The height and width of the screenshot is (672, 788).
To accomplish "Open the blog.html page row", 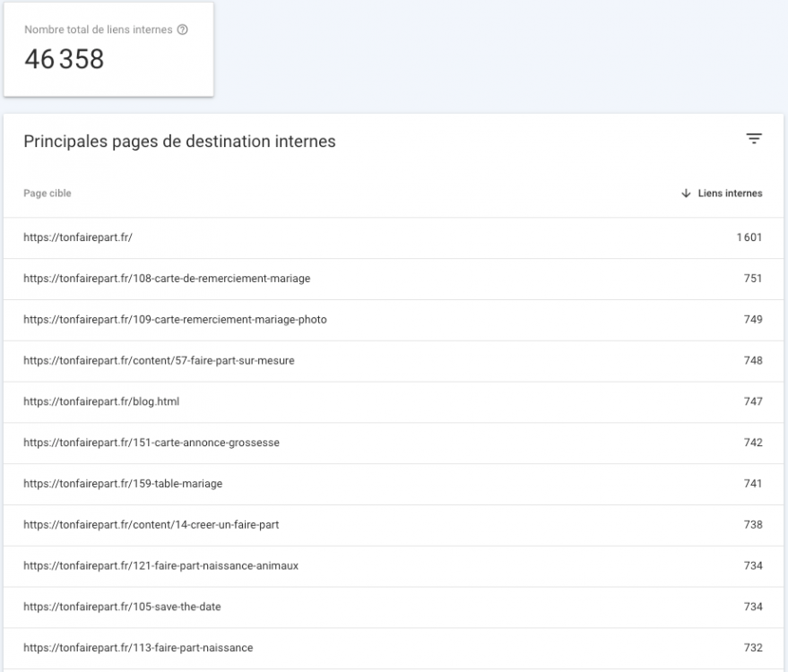I will (x=394, y=401).
